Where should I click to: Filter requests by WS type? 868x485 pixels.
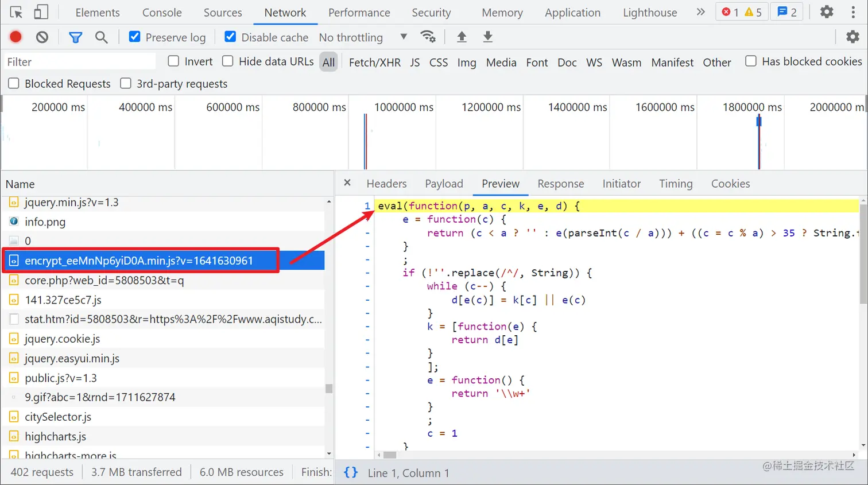pyautogui.click(x=594, y=62)
